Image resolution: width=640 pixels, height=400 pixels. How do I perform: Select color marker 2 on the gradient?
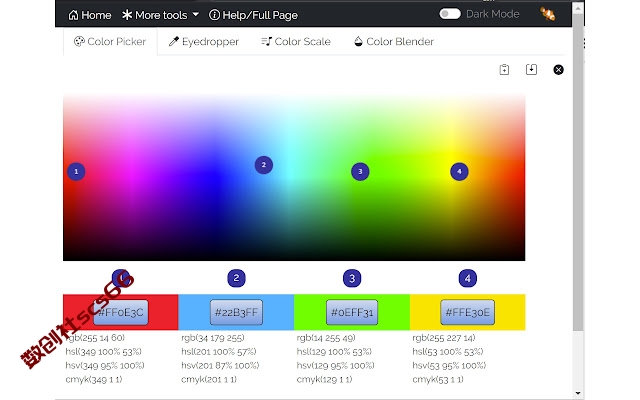[264, 165]
